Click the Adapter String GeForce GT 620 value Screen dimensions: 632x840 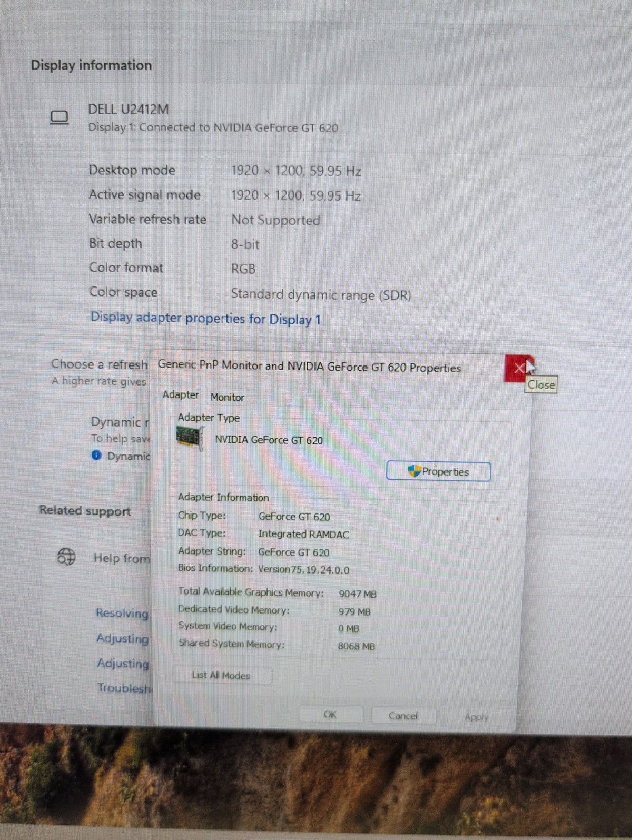point(293,552)
